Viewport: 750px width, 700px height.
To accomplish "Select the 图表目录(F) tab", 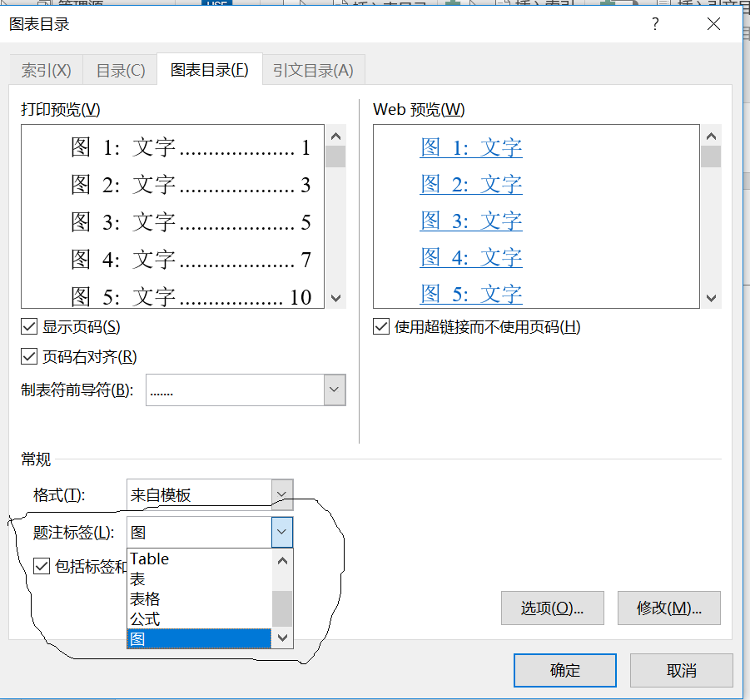I will [210, 70].
